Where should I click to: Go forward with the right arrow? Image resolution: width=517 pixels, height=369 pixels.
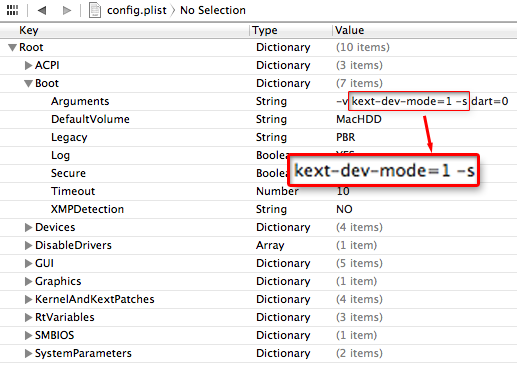tap(67, 10)
